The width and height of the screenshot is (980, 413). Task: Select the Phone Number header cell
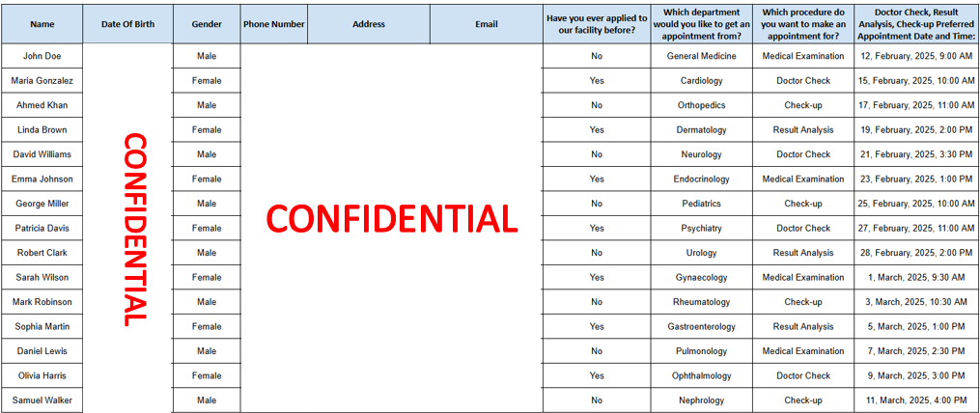click(274, 24)
